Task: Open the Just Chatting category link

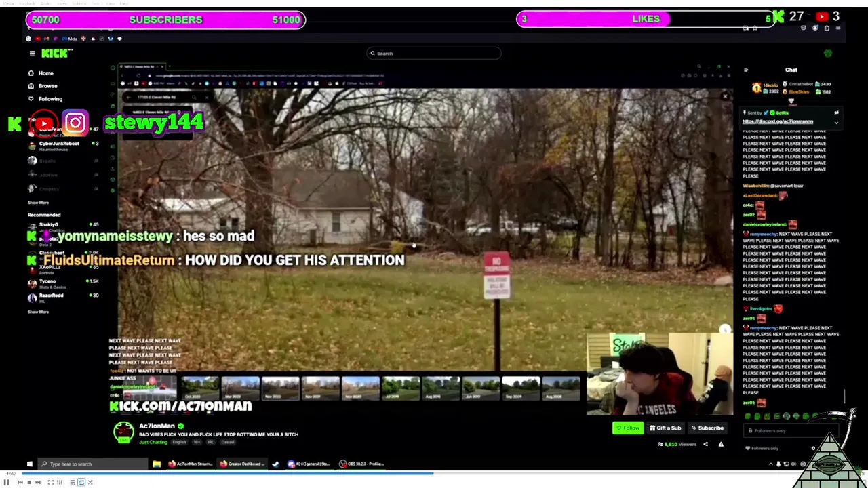Action: tap(153, 442)
